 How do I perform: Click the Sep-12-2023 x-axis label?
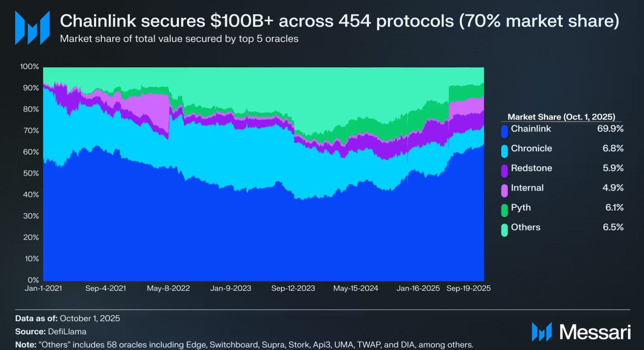tap(293, 288)
